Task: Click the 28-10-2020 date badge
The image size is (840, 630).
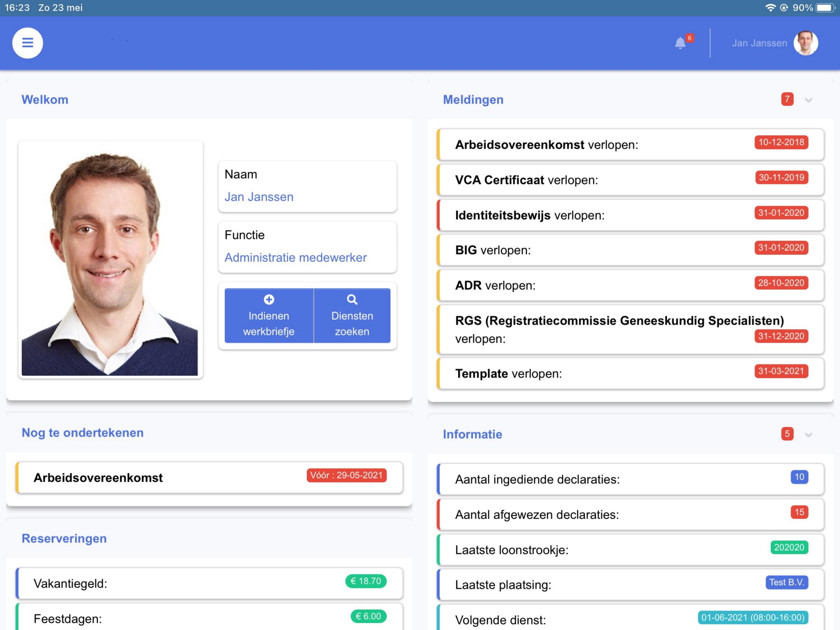Action: pos(781,283)
